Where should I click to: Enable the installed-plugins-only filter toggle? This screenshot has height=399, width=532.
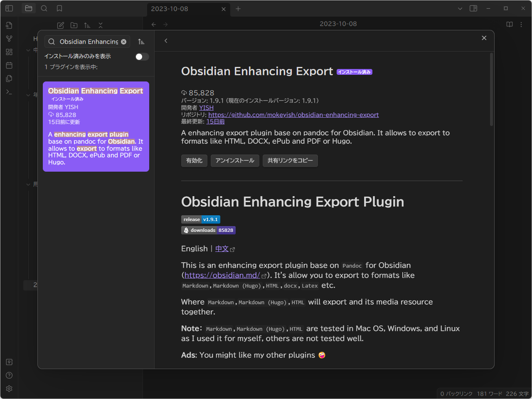[141, 56]
